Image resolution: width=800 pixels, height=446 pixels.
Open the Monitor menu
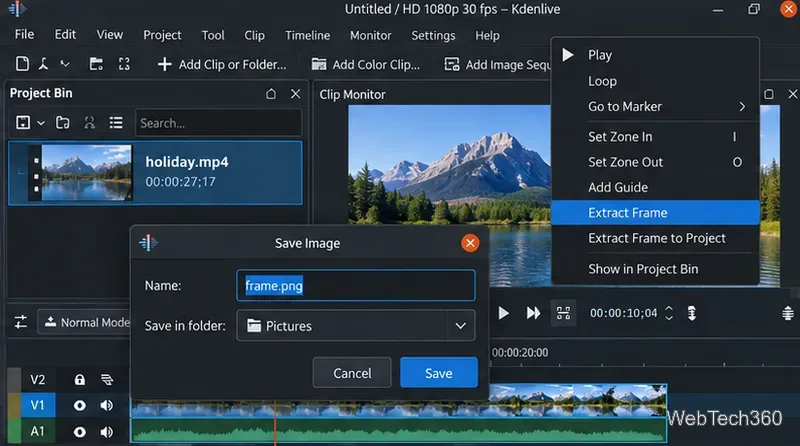370,35
